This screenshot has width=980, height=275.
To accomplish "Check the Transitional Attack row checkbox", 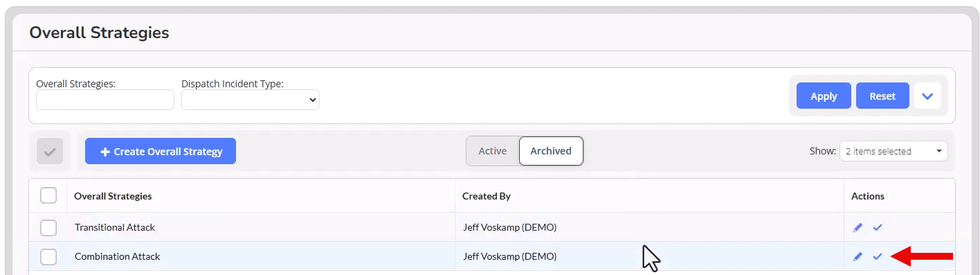I will [48, 227].
